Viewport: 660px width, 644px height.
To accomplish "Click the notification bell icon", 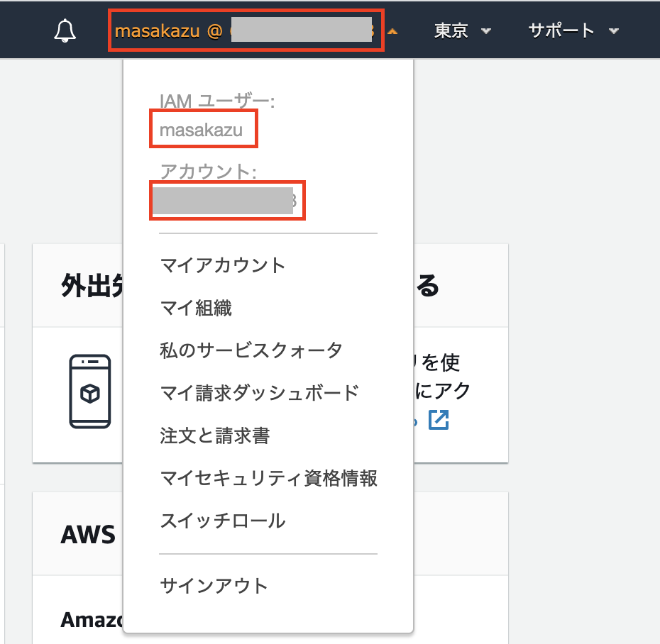I will 65,30.
